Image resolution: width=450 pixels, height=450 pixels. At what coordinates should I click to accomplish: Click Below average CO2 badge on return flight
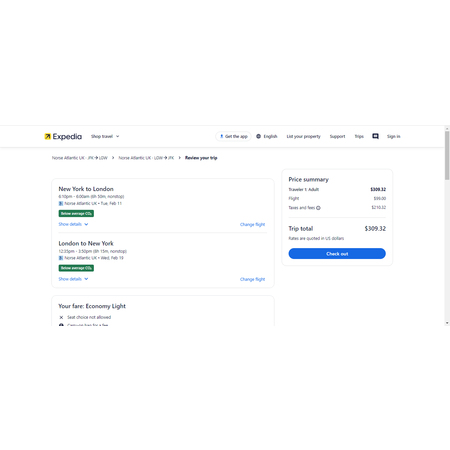(x=76, y=268)
